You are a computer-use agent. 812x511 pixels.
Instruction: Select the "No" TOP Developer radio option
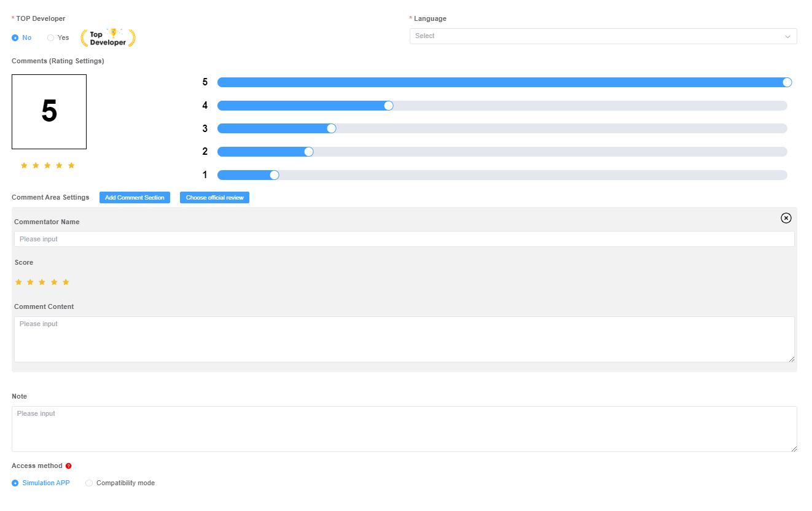pos(21,37)
